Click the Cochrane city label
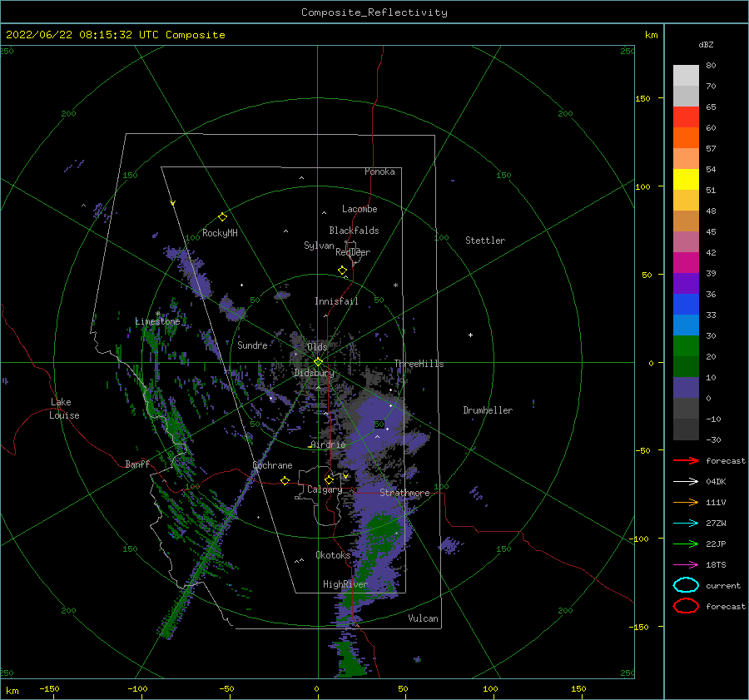The height and width of the screenshot is (700, 749). point(272,465)
